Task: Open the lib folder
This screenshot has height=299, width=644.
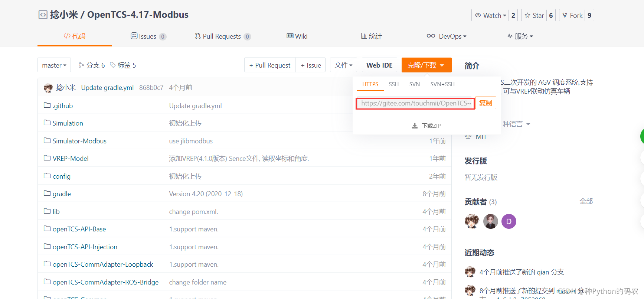Action: 56,211
